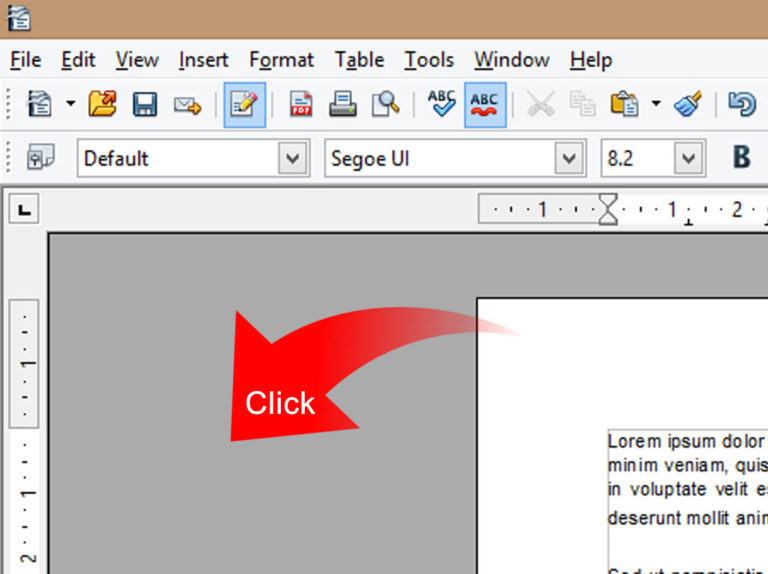This screenshot has width=768, height=574.
Task: Open the Window menu
Action: tap(512, 60)
